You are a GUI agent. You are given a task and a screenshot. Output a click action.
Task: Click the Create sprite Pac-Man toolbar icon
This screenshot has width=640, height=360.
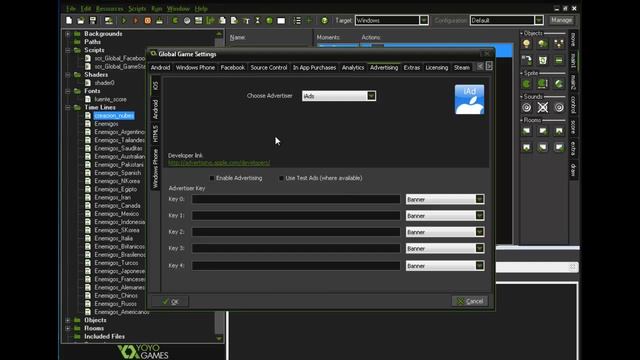tap(175, 20)
